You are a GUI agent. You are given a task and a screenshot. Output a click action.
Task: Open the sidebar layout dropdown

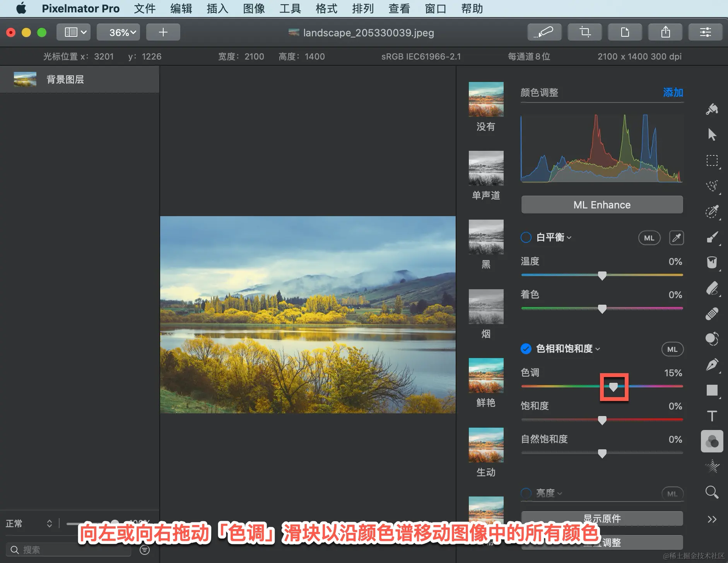[x=73, y=32]
